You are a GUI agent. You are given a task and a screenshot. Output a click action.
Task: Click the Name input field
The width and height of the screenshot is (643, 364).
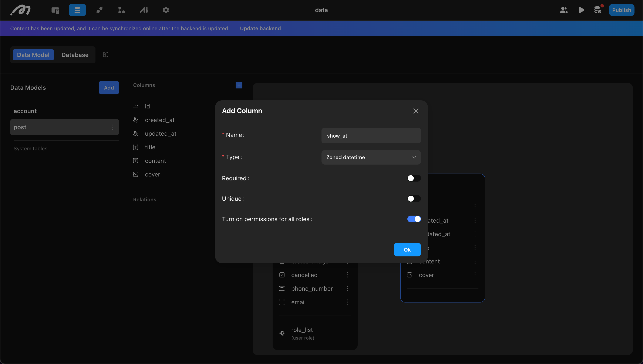(x=371, y=136)
